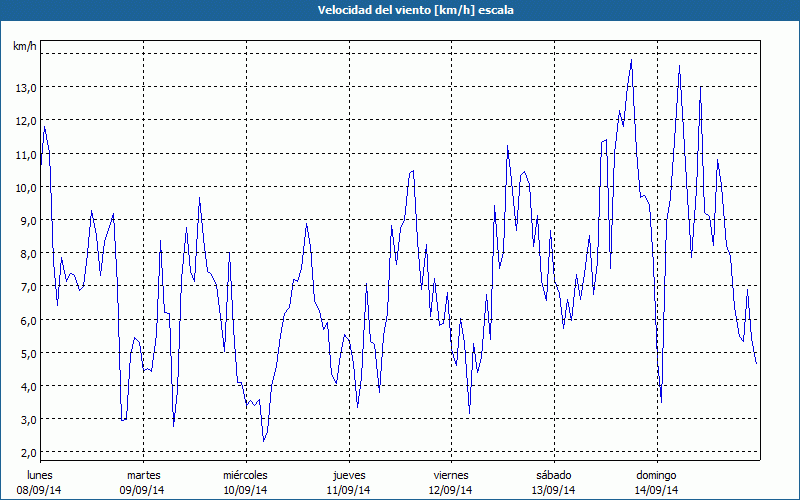Screen dimensions: 800x500
Task: Click the 5,0 value on vertical axis
Action: (26, 353)
